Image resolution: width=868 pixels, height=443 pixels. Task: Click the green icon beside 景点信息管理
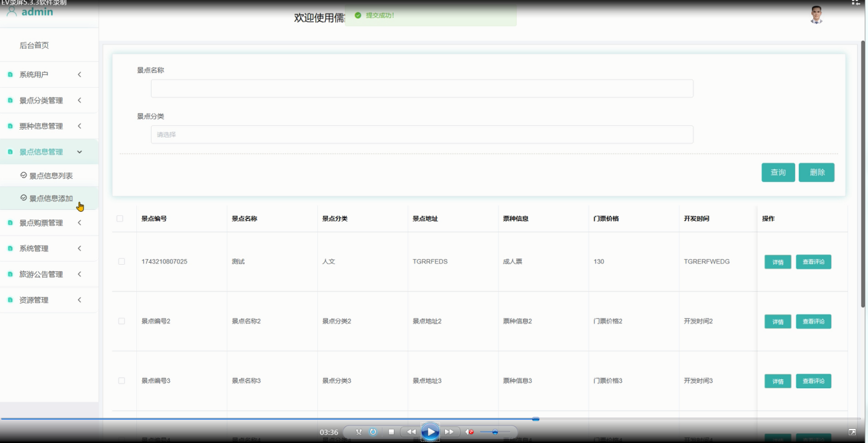pos(10,152)
